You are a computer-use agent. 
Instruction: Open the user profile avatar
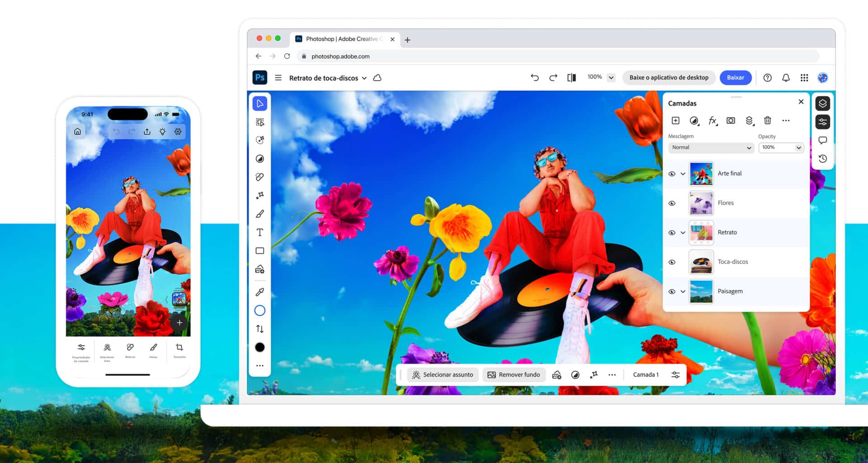click(822, 78)
